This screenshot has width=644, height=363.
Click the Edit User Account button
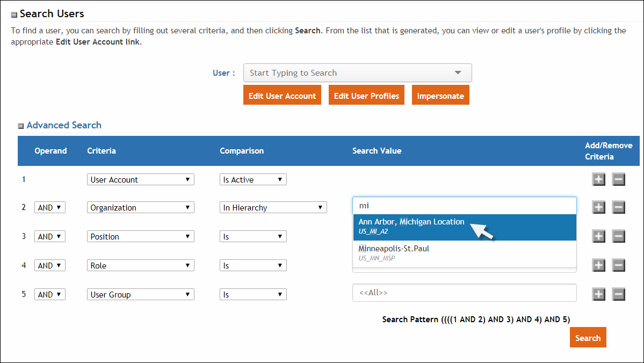[282, 96]
